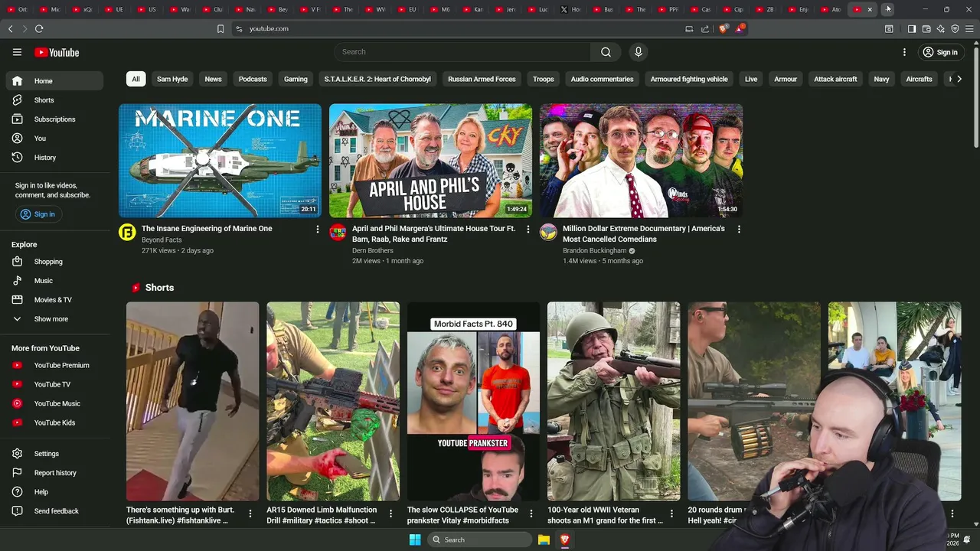The width and height of the screenshot is (980, 551).
Task: Select the Russian Armed Forces chip
Action: pos(482,79)
